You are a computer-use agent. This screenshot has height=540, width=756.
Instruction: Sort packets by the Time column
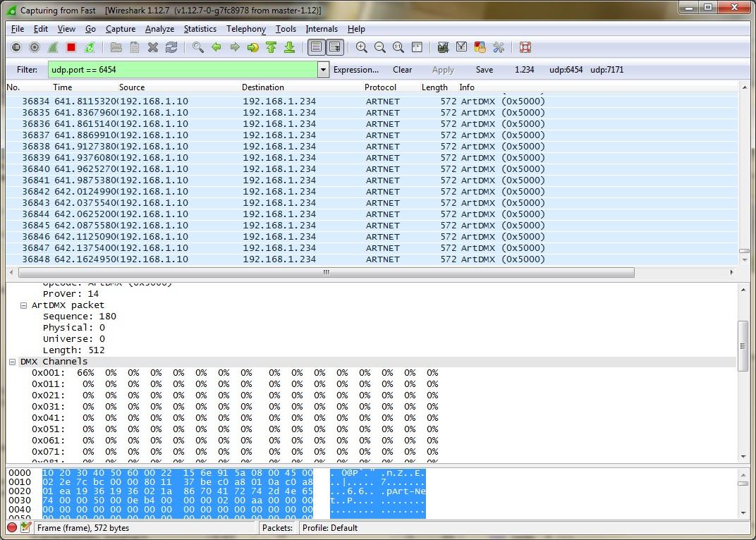pos(85,87)
